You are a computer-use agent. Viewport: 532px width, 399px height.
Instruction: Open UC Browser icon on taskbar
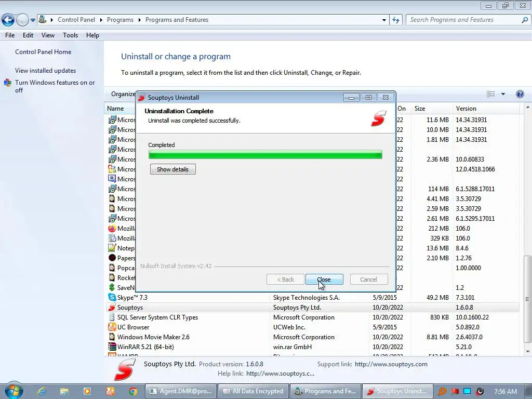point(110,391)
